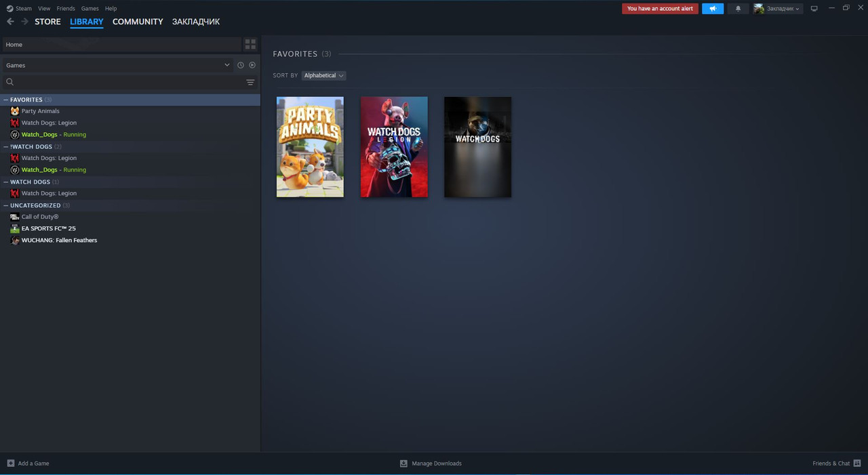The width and height of the screenshot is (868, 475).
Task: Click the Call of Duty sidebar icon
Action: pos(15,217)
